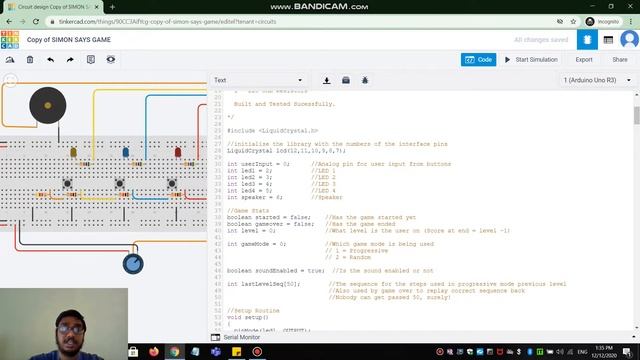Click the line 'boolean soundEnabled = true;'
This screenshot has width=640, height=360.
pos(276,271)
